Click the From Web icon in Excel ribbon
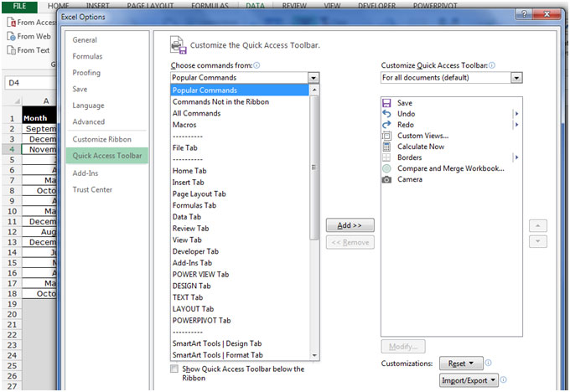Image resolution: width=570 pixels, height=392 pixels. point(12,36)
